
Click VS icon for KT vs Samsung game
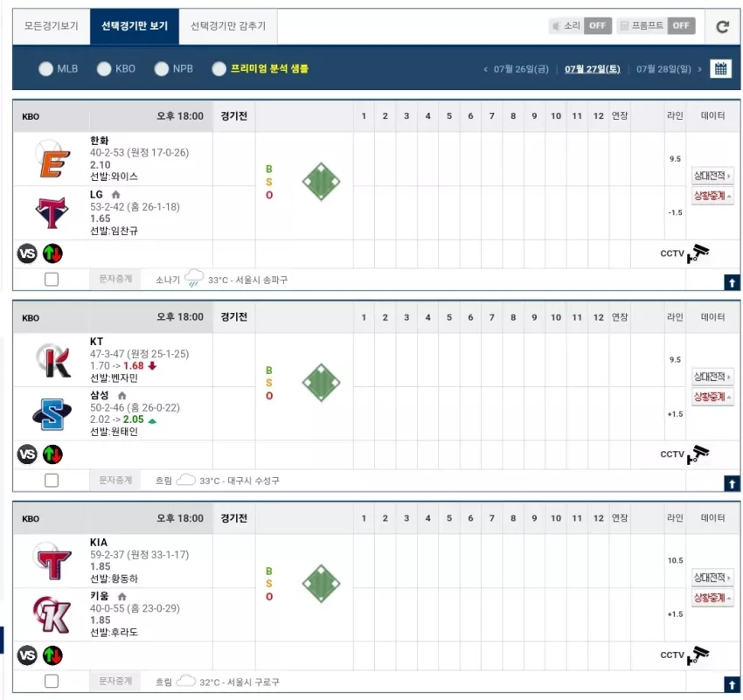coord(27,454)
